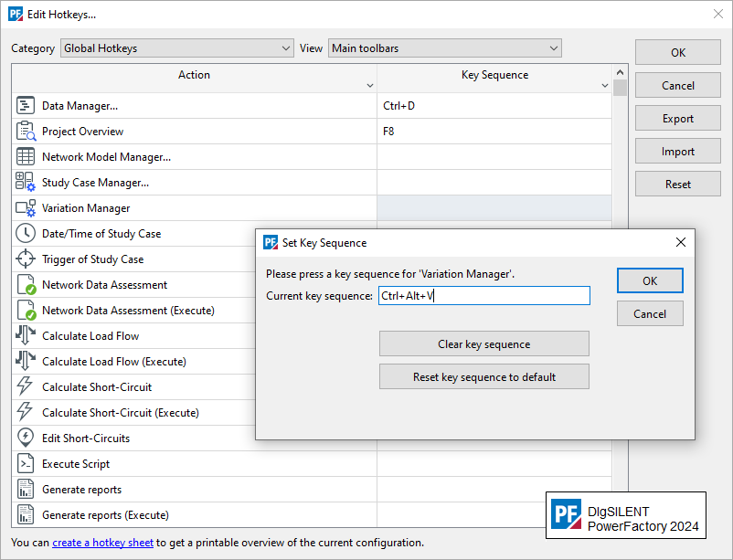This screenshot has width=733, height=560.
Task: Click the Reset button in Edit Hotkeys
Action: click(x=678, y=185)
